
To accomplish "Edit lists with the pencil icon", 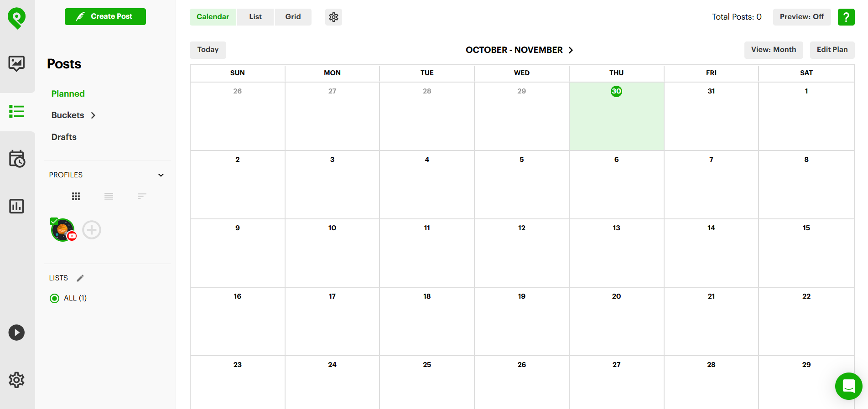I will [80, 278].
